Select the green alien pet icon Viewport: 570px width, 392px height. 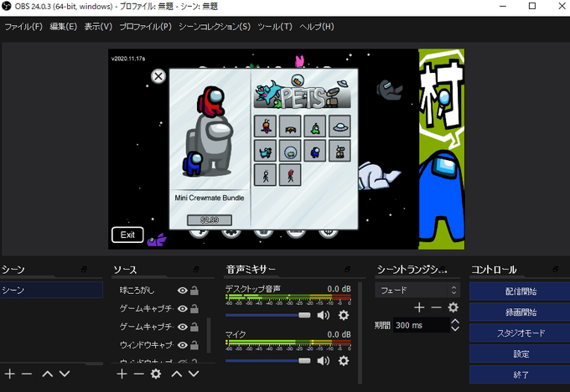[x=315, y=126]
